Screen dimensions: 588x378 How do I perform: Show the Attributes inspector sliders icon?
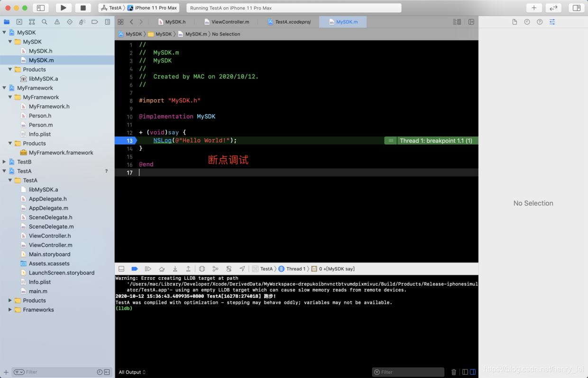[x=552, y=22]
